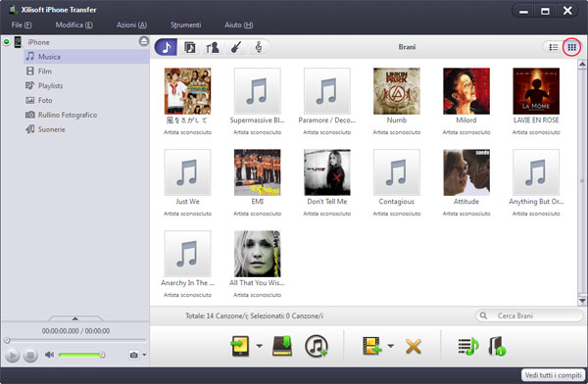Click the stop button

[30, 355]
